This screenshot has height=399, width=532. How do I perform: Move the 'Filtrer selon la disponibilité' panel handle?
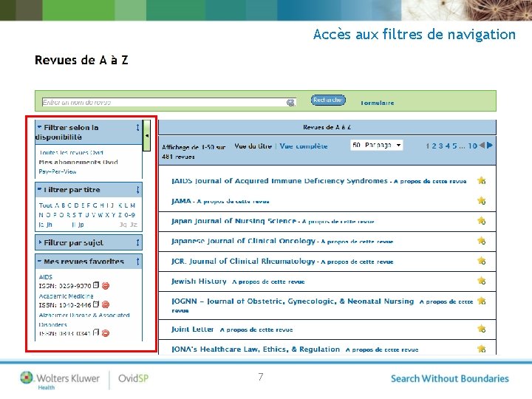pos(137,128)
